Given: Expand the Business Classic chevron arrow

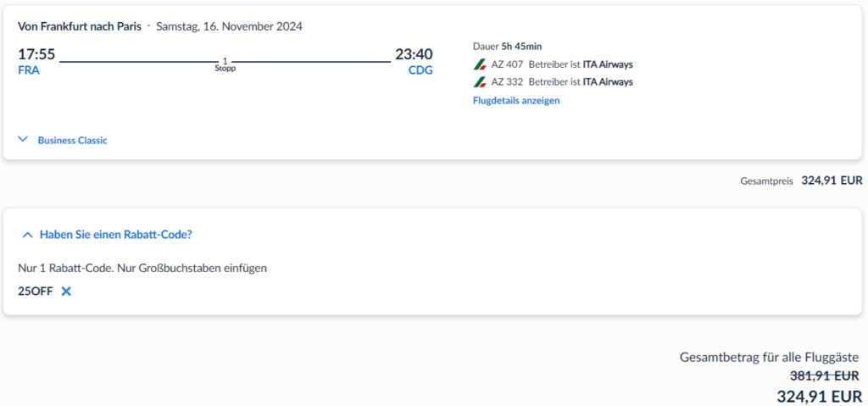Looking at the screenshot, I should pyautogui.click(x=24, y=140).
